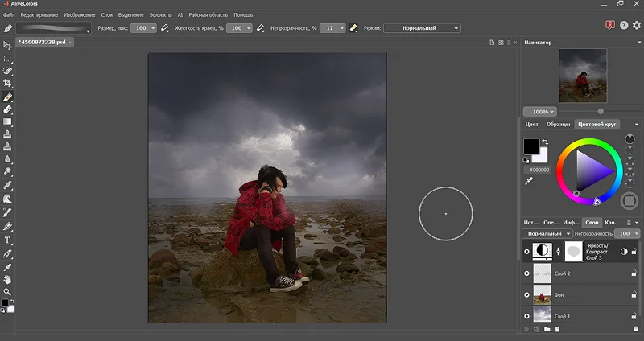Click the navigator zoom slider handle

coord(601,112)
